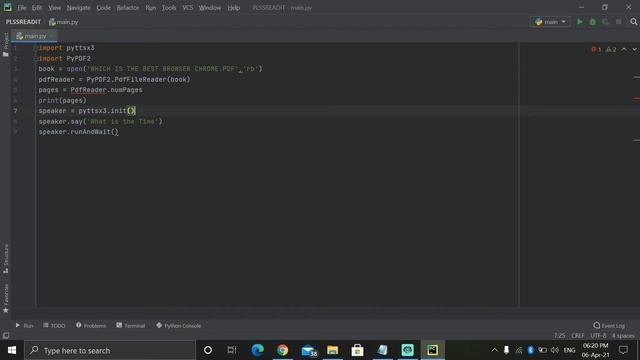The height and width of the screenshot is (360, 640).
Task: Show hidden system tray icons
Action: 494,350
